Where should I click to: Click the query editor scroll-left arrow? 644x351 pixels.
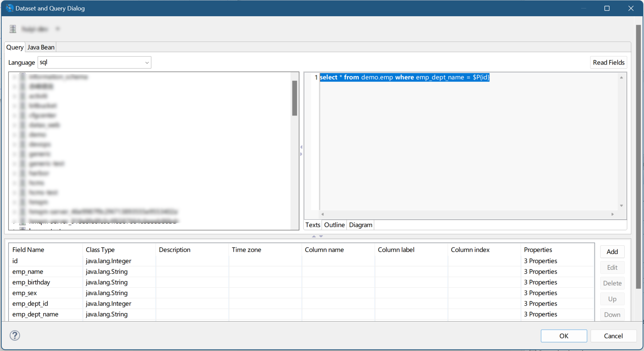tap(323, 214)
